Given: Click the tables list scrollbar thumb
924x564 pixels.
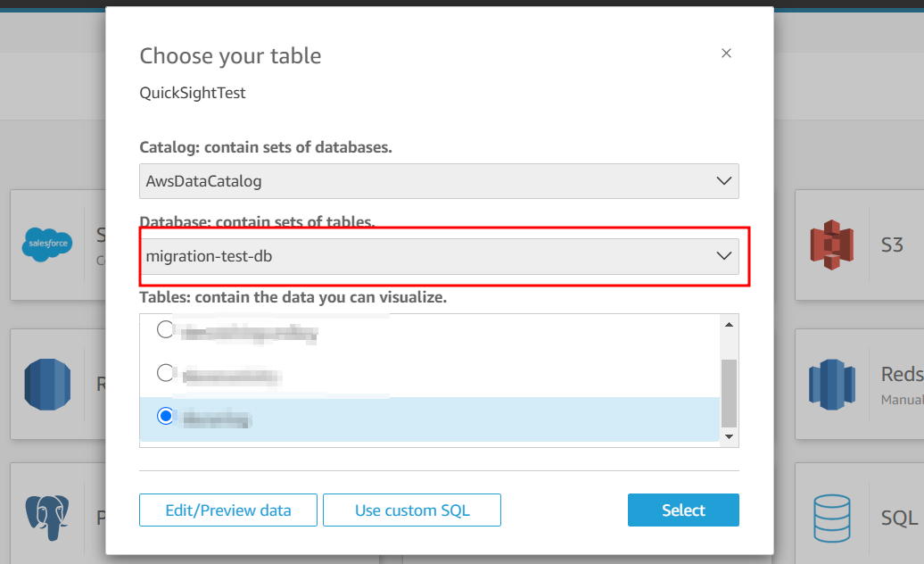Looking at the screenshot, I should [729, 393].
